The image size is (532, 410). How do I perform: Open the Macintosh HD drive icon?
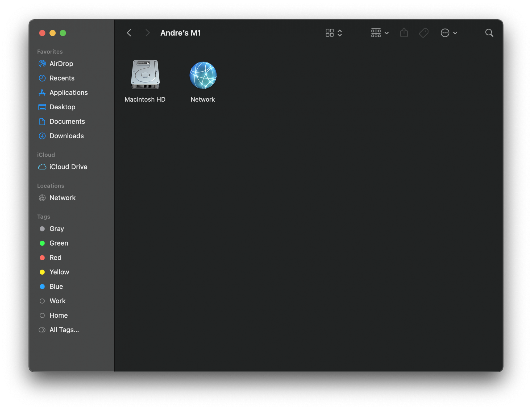(145, 75)
